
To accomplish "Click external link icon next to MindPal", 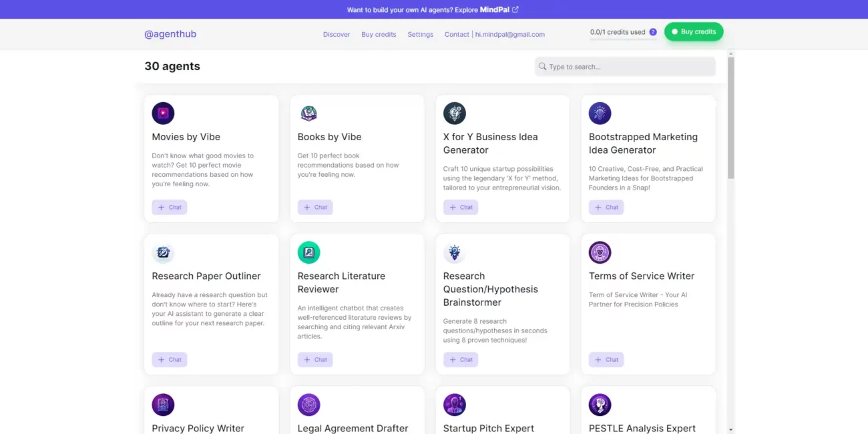I will [515, 9].
